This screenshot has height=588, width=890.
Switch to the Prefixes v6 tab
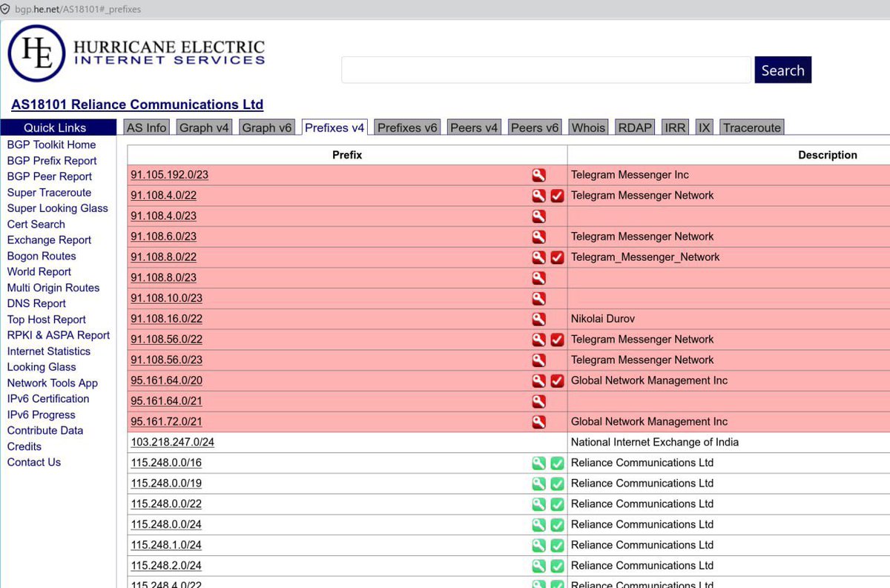pos(407,128)
